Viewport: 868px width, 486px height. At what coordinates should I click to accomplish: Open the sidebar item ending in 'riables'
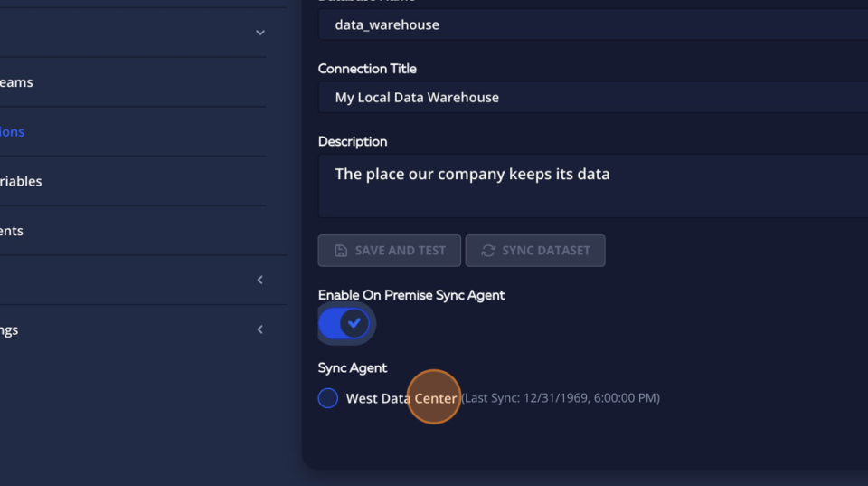click(x=21, y=181)
